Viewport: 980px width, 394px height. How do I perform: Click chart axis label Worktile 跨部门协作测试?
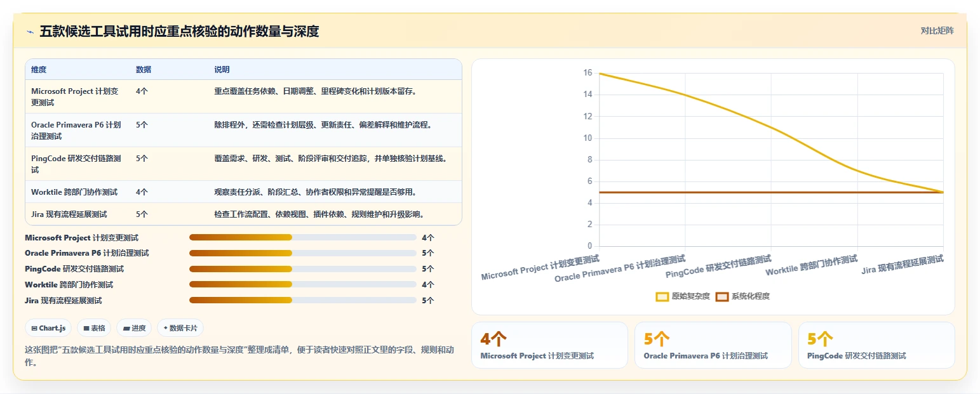click(x=812, y=265)
